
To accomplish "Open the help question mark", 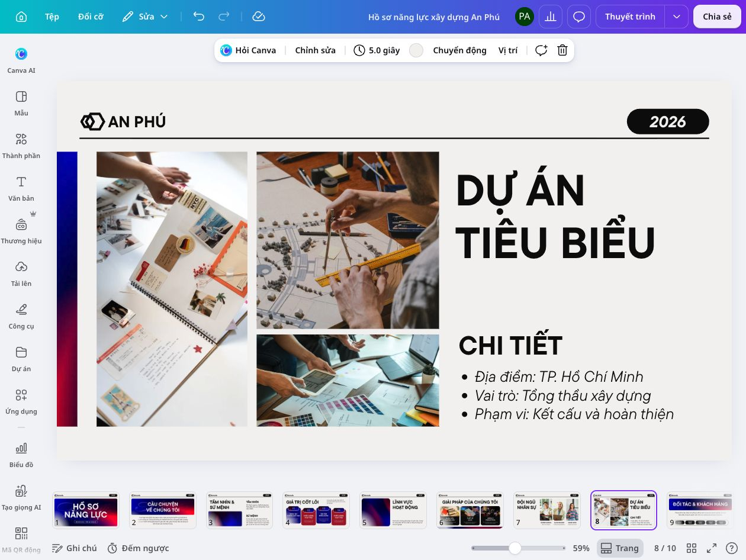I will pos(732,548).
